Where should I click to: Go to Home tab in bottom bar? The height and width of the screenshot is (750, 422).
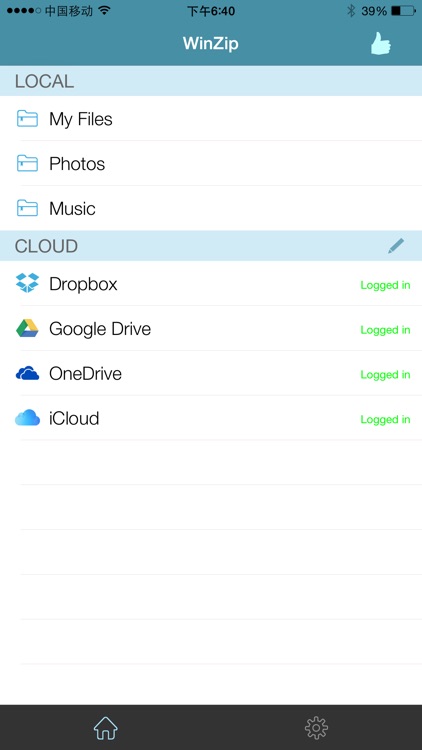(105, 728)
